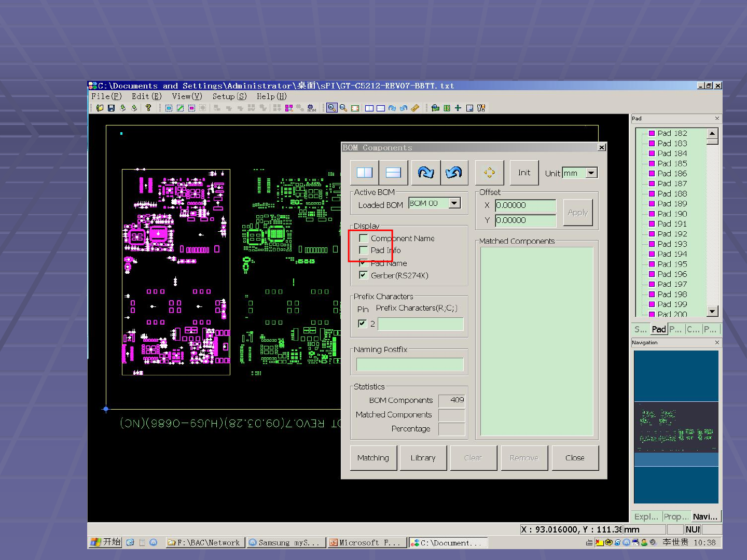Open the Loaded BOM dropdown
The height and width of the screenshot is (560, 747).
click(454, 203)
